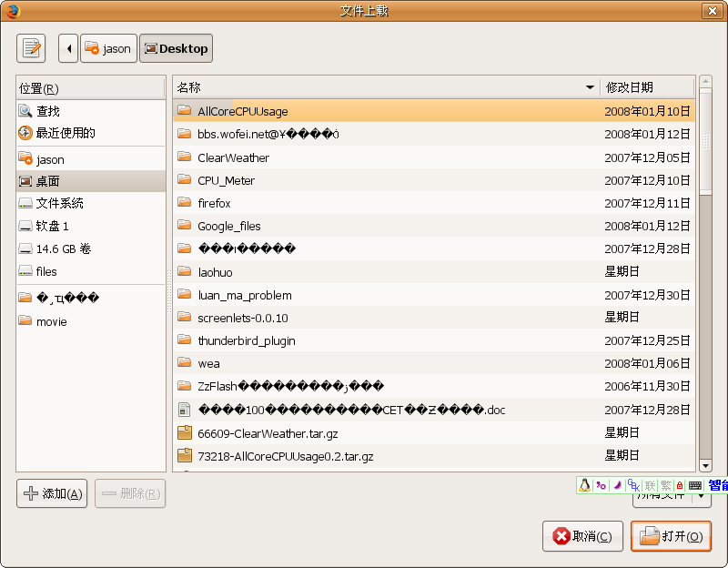Click the file list scrollbar thumb
This screenshot has width=728, height=568.
click(705, 141)
